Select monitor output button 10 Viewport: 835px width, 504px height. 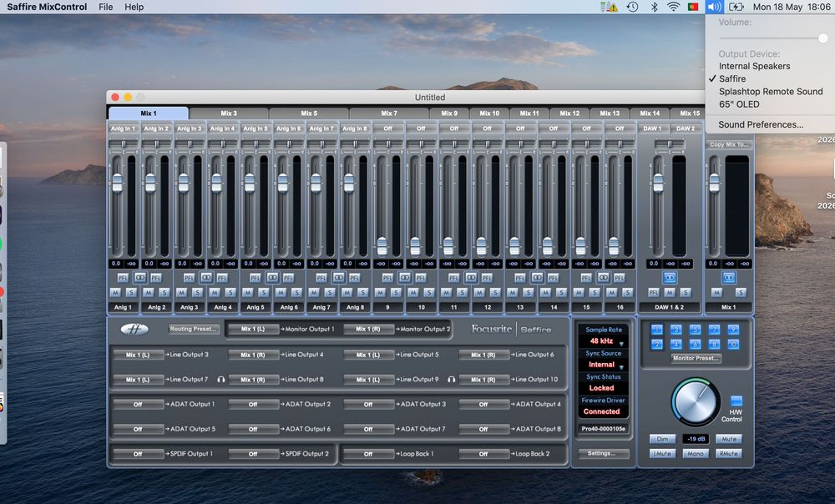click(x=733, y=345)
